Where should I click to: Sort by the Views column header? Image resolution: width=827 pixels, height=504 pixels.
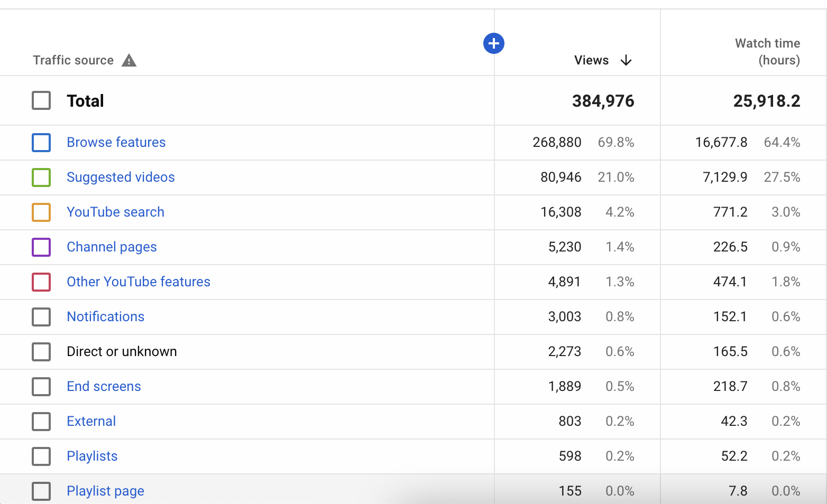click(591, 60)
